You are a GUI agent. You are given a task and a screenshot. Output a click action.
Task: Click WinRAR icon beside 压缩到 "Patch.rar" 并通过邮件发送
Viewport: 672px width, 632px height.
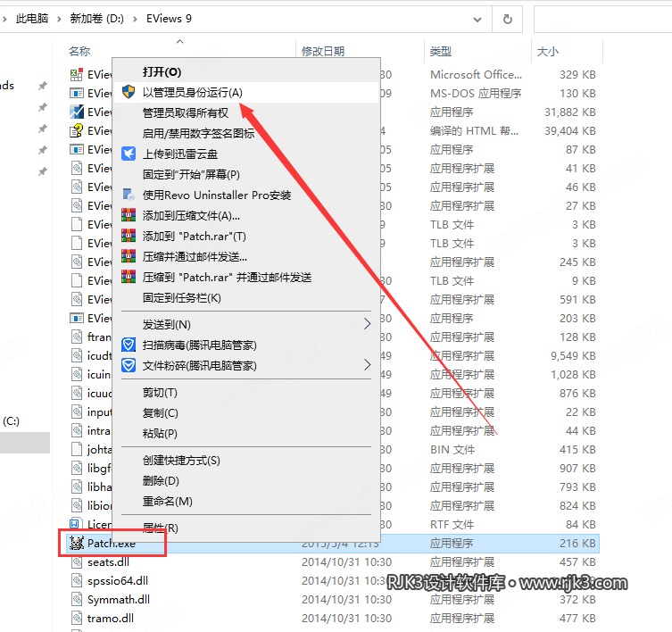129,277
